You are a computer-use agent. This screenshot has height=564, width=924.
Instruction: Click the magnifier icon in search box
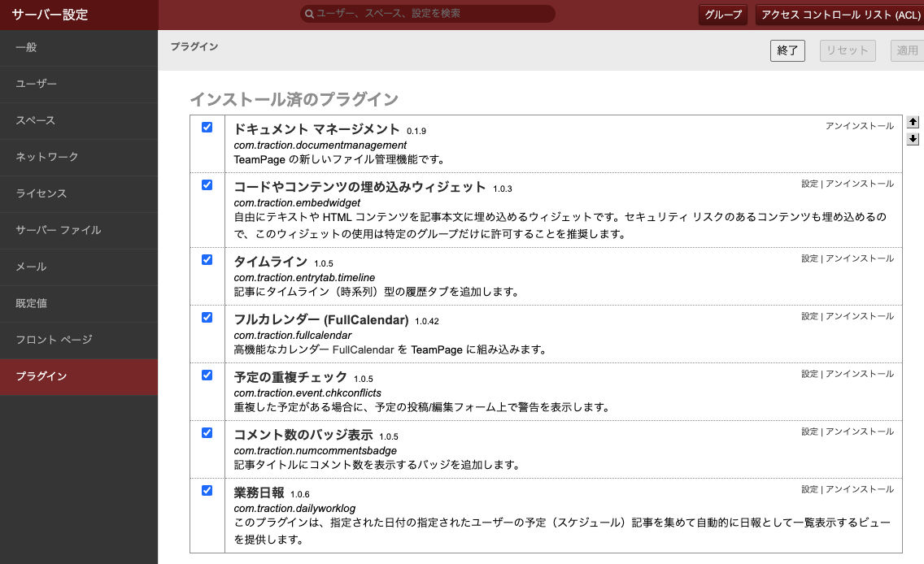pos(309,14)
